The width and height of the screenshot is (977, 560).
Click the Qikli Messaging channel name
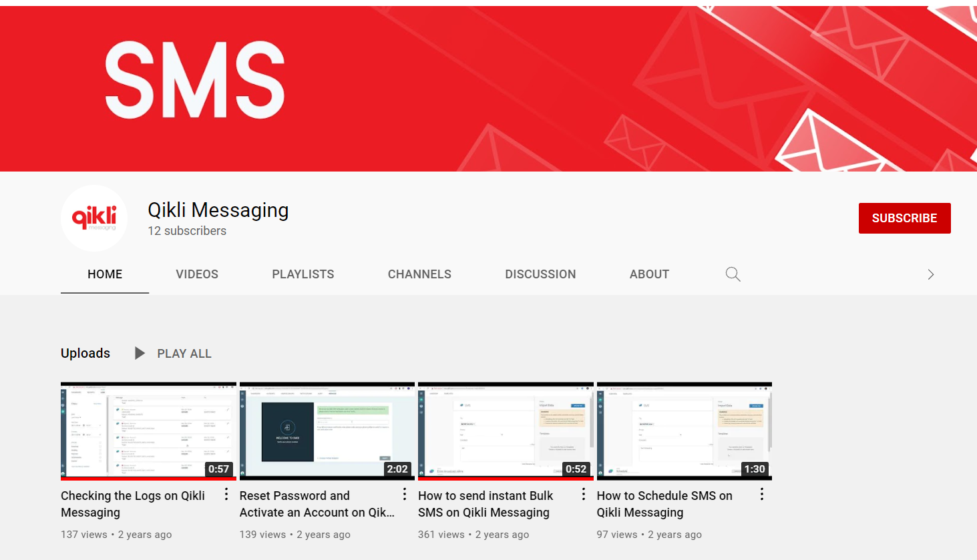click(218, 210)
